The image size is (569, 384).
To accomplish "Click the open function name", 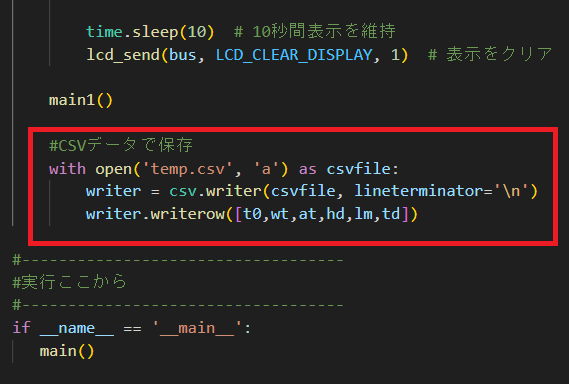I will click(114, 169).
